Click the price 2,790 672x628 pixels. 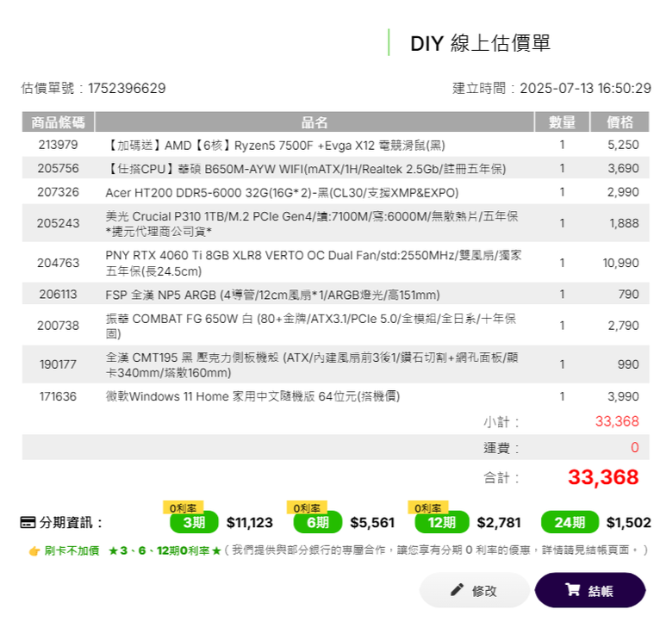[623, 326]
